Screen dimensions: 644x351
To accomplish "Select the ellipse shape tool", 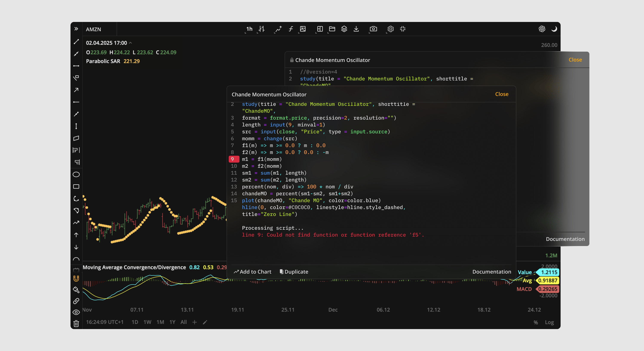I will pos(76,175).
